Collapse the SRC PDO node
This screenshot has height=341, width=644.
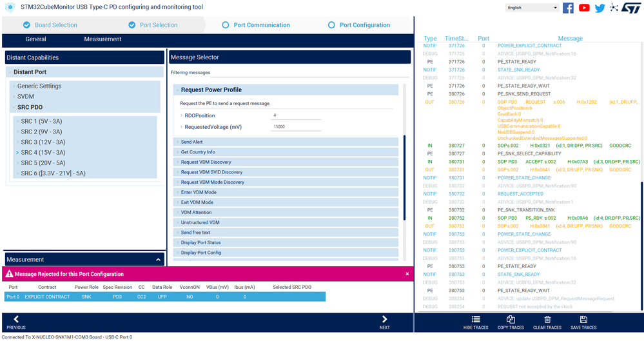pos(14,107)
